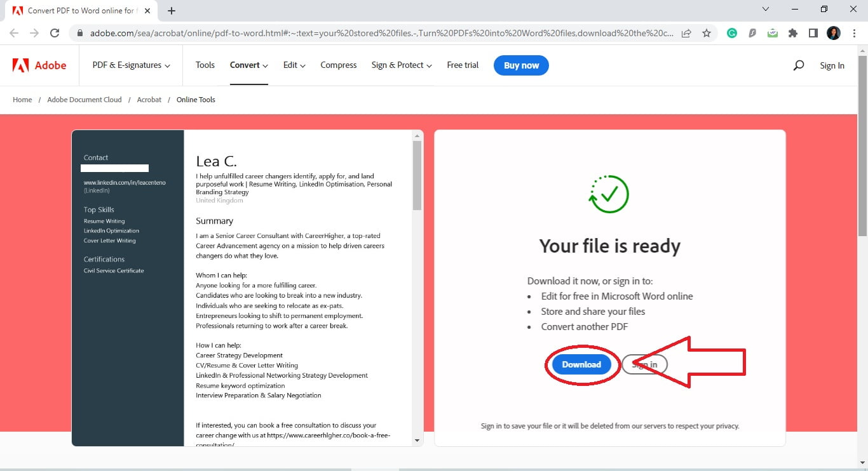Open a new tab with the plus button

tap(172, 11)
